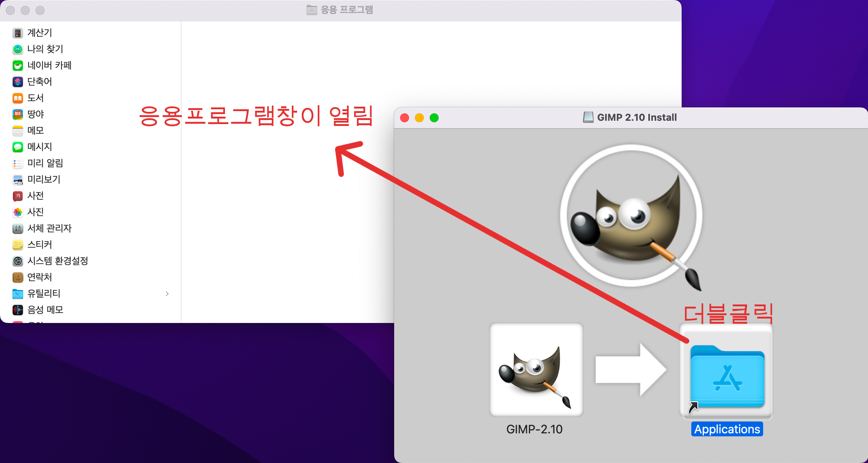Close the GIMP 2.10 Install window
The image size is (868, 463).
click(405, 118)
